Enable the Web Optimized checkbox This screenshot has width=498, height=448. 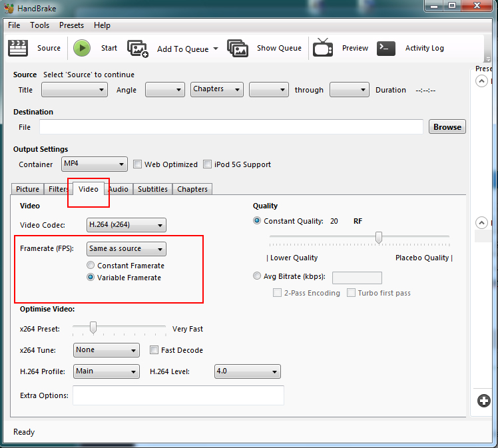(137, 164)
